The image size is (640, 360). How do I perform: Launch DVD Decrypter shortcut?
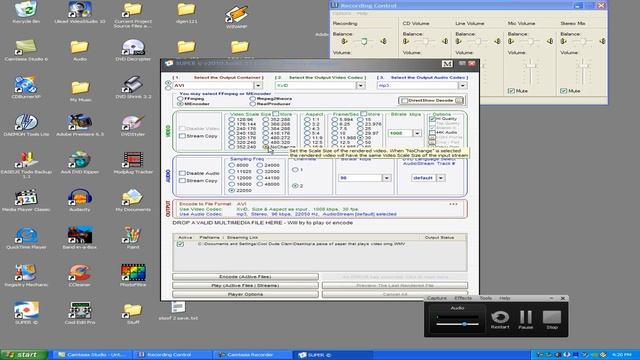click(133, 50)
